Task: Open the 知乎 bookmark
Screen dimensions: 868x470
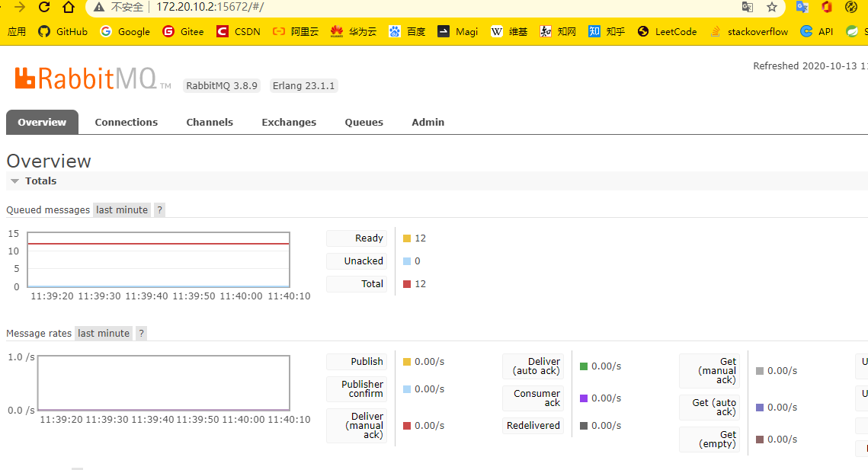Action: (607, 31)
